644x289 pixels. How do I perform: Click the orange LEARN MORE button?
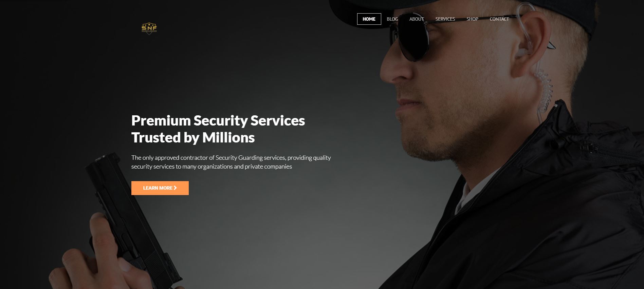click(x=160, y=188)
